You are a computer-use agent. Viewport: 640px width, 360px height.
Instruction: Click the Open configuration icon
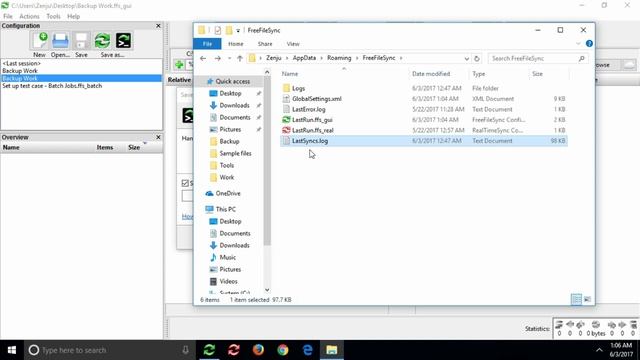[60, 41]
